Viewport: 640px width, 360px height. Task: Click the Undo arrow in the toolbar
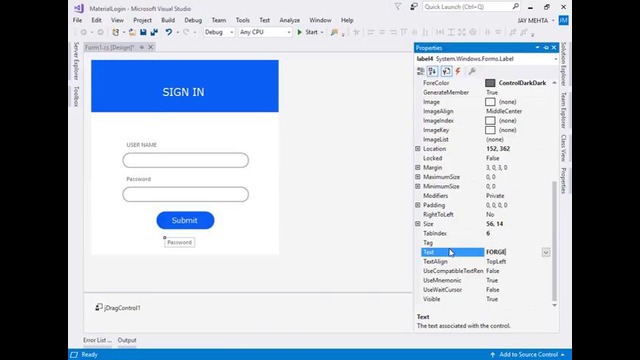(x=169, y=32)
